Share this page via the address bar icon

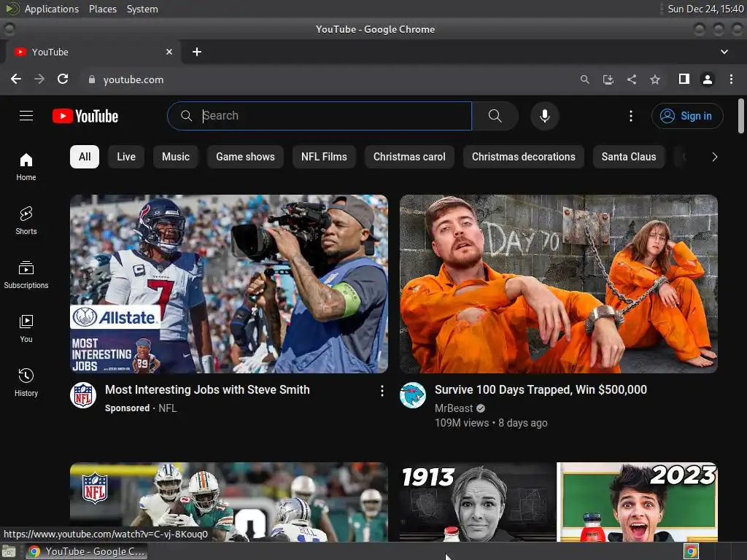632,79
